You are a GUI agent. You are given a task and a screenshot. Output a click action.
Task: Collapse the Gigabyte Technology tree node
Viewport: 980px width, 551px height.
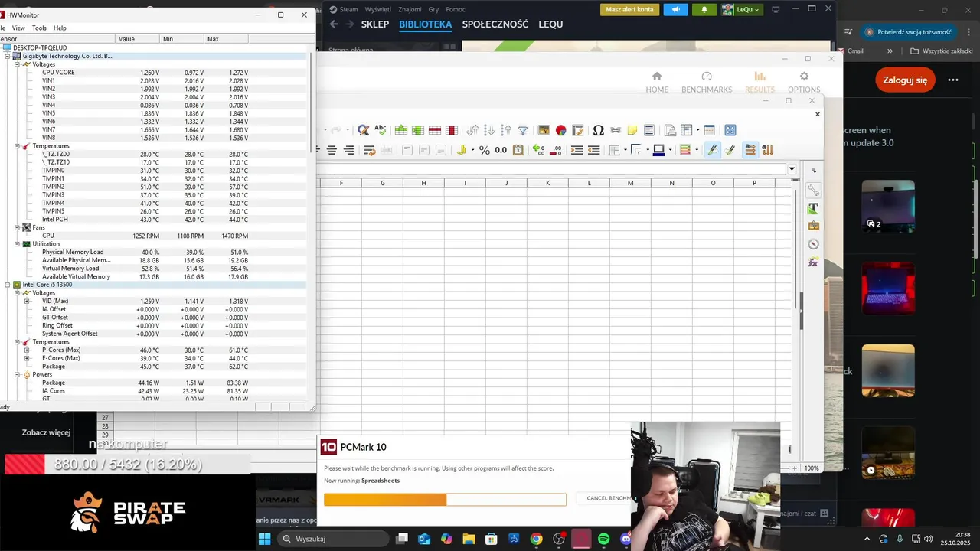coord(8,56)
